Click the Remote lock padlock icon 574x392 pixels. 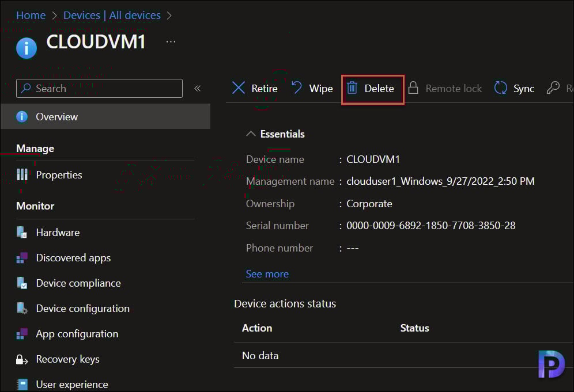coord(413,87)
